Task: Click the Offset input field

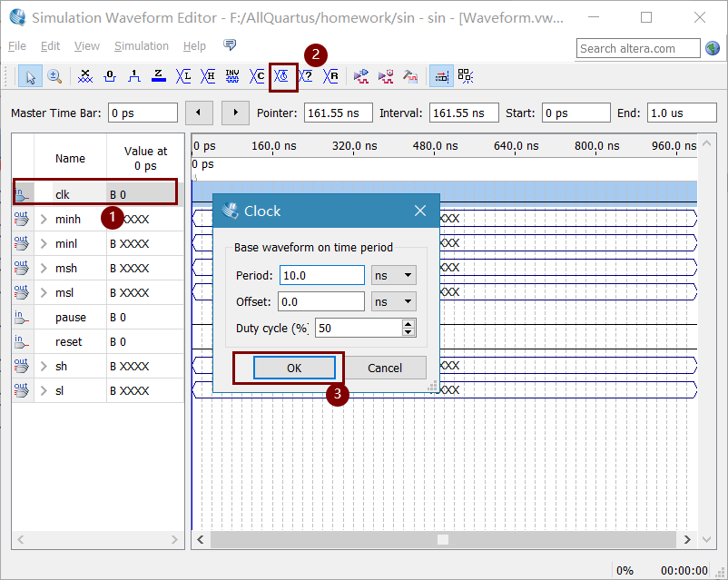Action: point(321,302)
